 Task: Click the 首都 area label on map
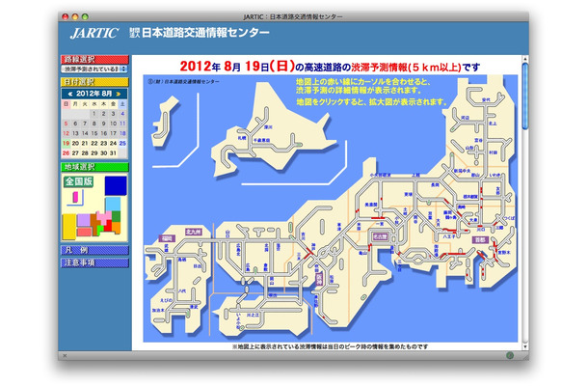coord(480,239)
